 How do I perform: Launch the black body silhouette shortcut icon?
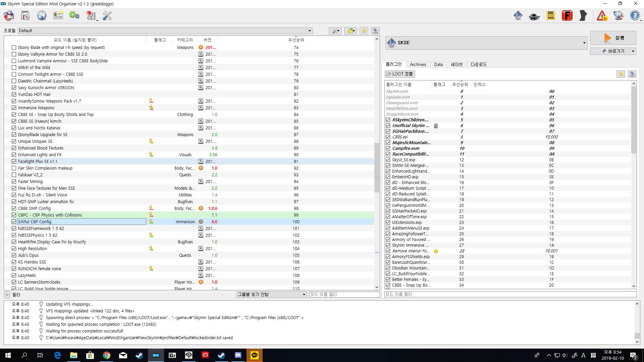tap(584, 15)
